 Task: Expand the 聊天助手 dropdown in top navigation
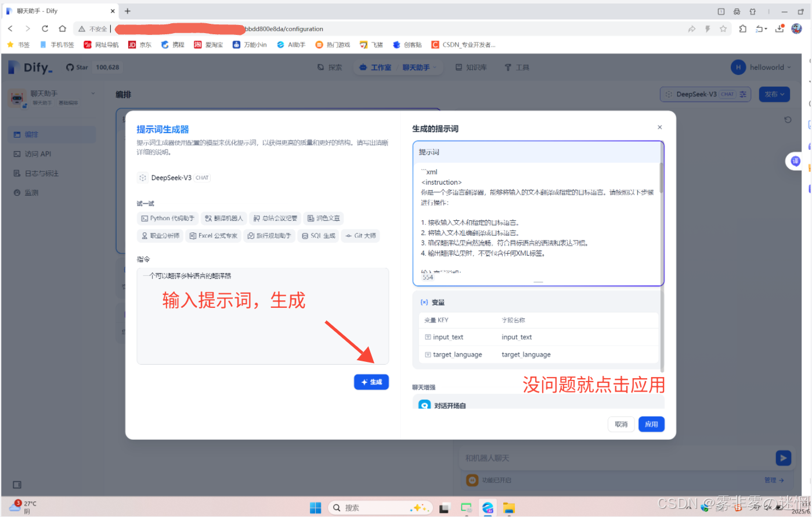pyautogui.click(x=420, y=67)
